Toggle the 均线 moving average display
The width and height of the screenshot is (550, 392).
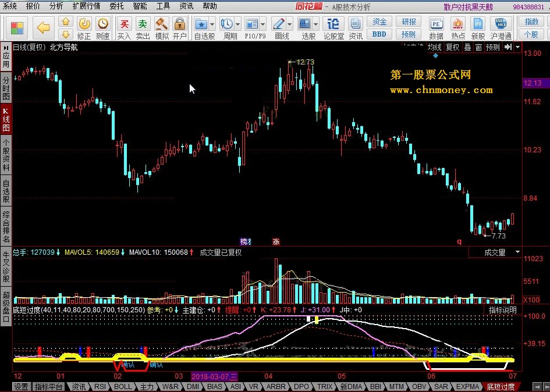point(435,47)
